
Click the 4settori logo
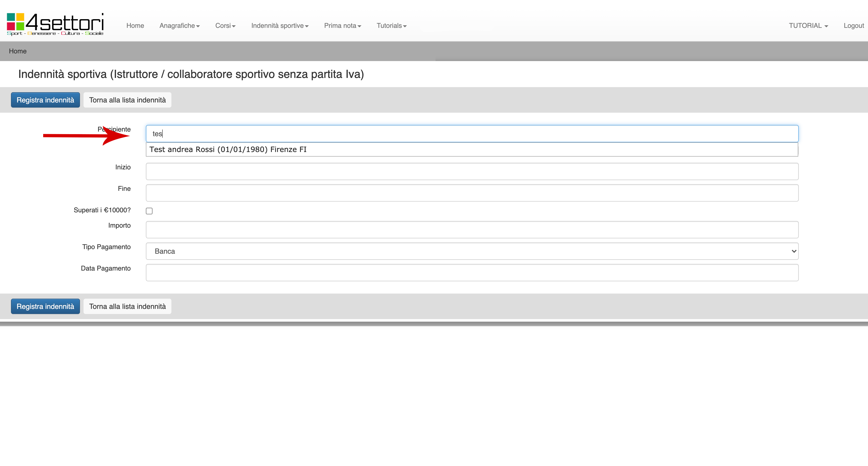coord(55,24)
